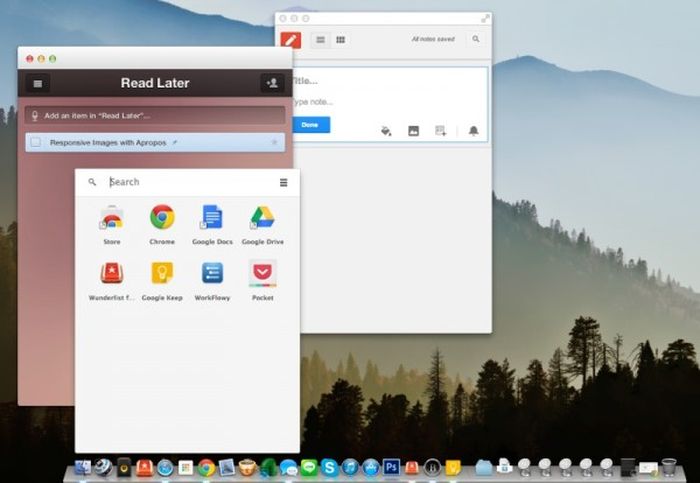Image resolution: width=700 pixels, height=483 pixels.
Task: Open iTunes from the Dock
Action: click(350, 468)
